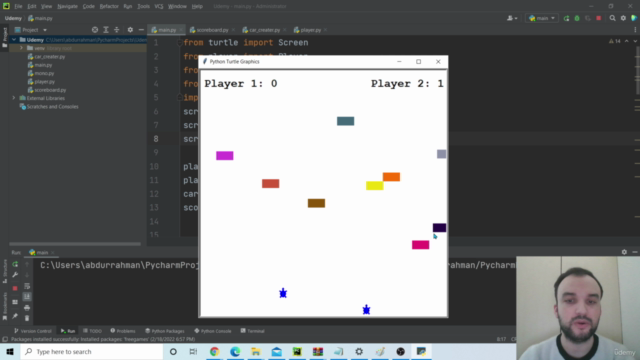Toggle scroll to end in console
The image size is (640, 360).
[x=27, y=297]
